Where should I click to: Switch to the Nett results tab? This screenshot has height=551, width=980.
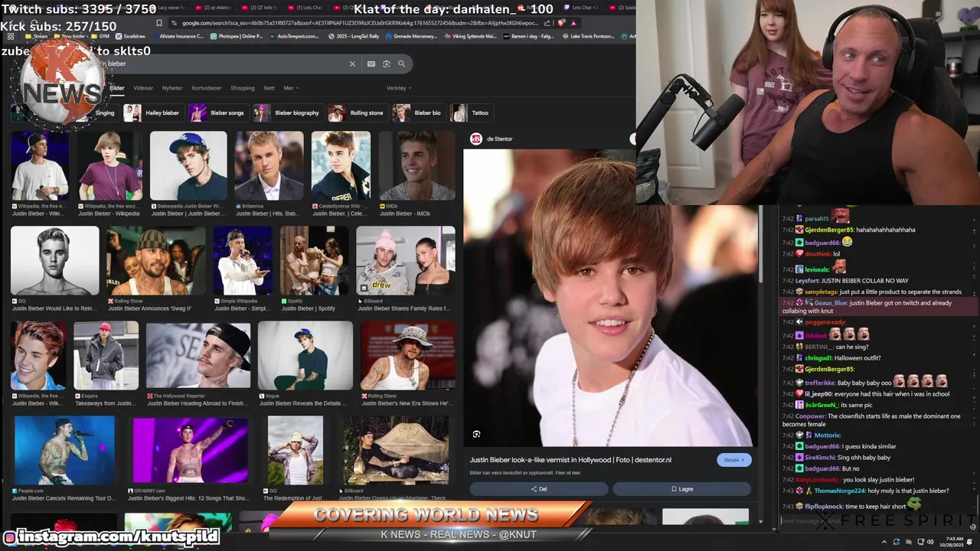coord(269,88)
